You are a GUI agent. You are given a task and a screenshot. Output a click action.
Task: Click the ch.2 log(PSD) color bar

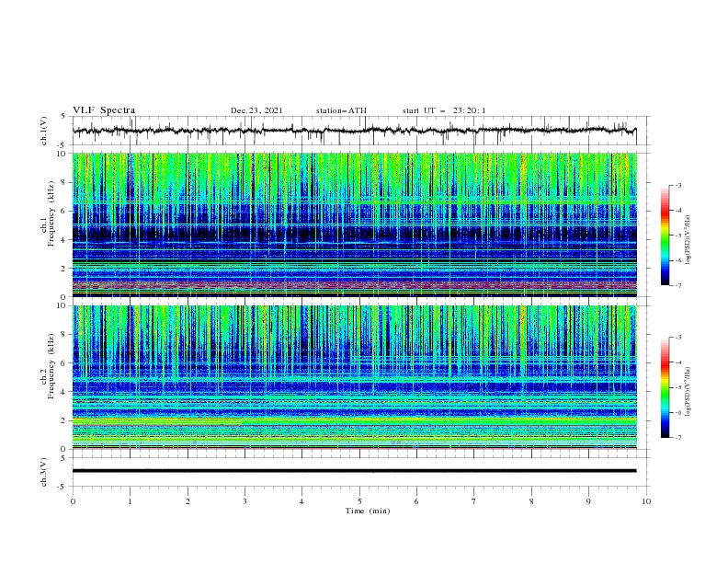(x=665, y=387)
